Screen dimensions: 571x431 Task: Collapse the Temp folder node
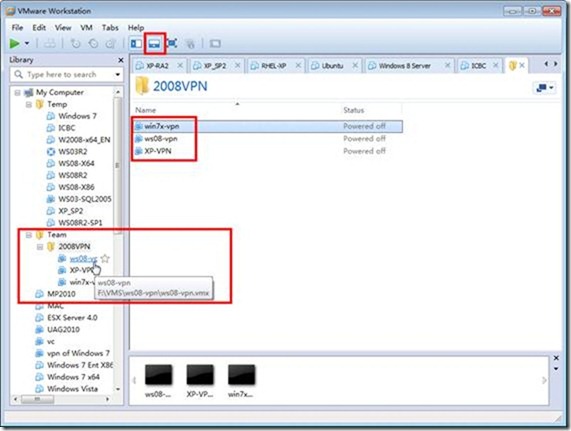29,105
